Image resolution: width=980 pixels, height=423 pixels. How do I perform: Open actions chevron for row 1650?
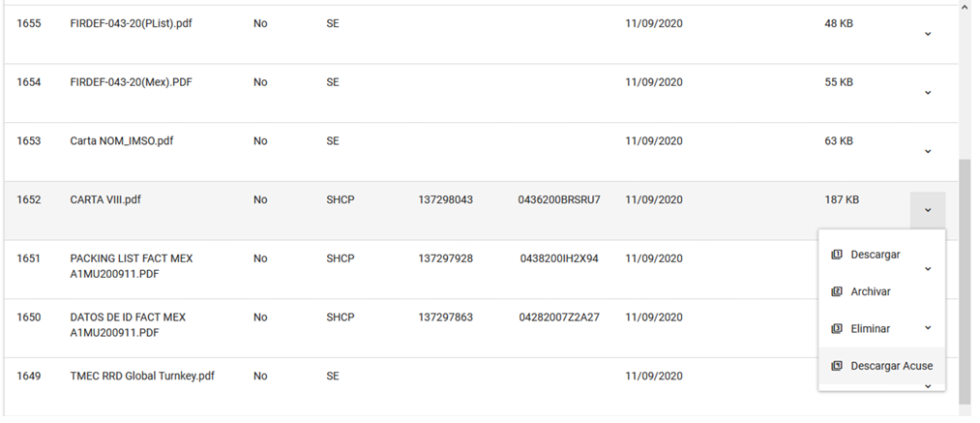[x=928, y=328]
